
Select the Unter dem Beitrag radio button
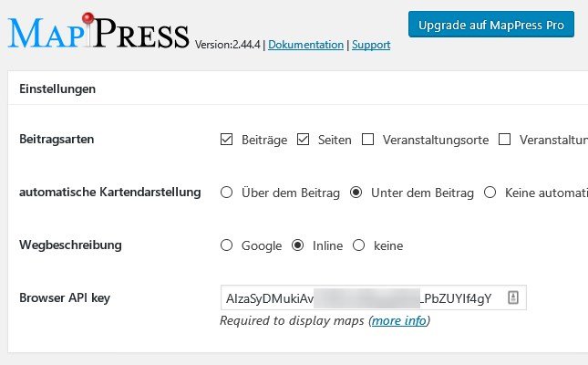point(356,193)
